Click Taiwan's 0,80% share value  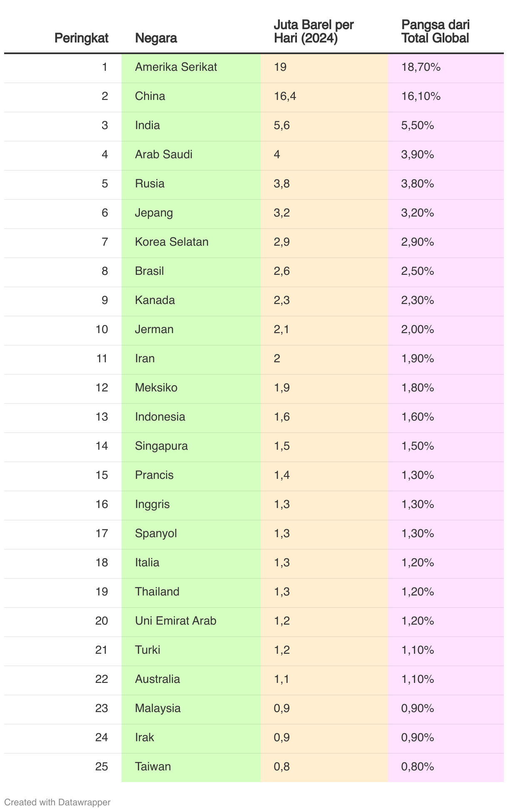(418, 767)
